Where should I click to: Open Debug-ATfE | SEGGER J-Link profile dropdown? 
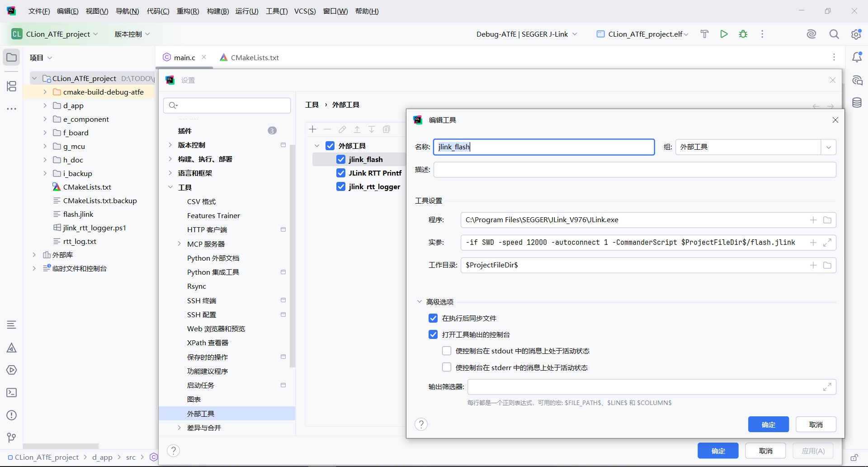(527, 34)
